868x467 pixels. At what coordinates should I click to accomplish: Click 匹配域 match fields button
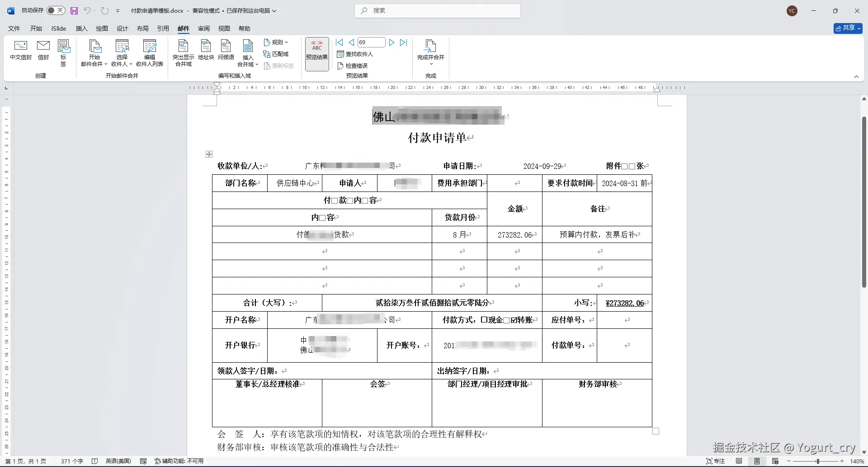tap(276, 54)
